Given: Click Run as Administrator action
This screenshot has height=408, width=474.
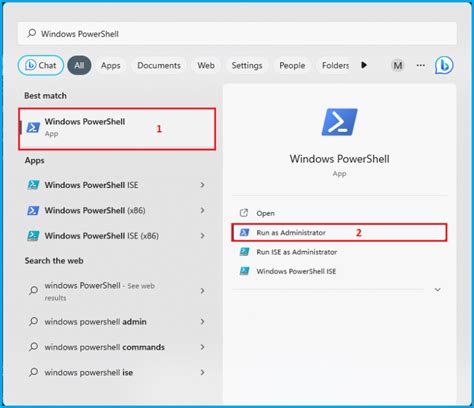Looking at the screenshot, I should click(x=339, y=232).
